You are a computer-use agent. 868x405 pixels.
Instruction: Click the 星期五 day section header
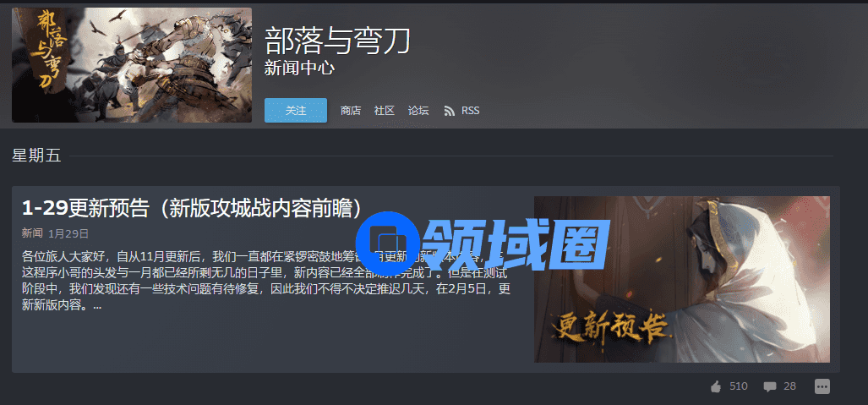[36, 156]
